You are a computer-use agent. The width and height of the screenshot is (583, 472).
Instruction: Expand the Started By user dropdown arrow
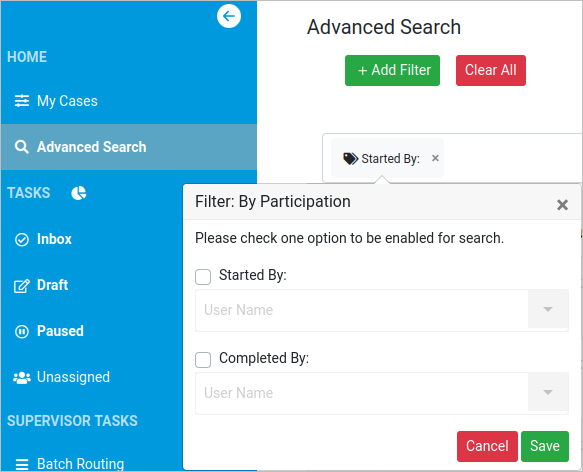tap(548, 309)
